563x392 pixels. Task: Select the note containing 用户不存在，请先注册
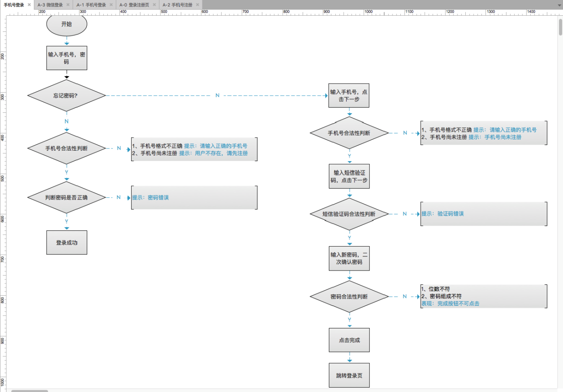pos(194,149)
